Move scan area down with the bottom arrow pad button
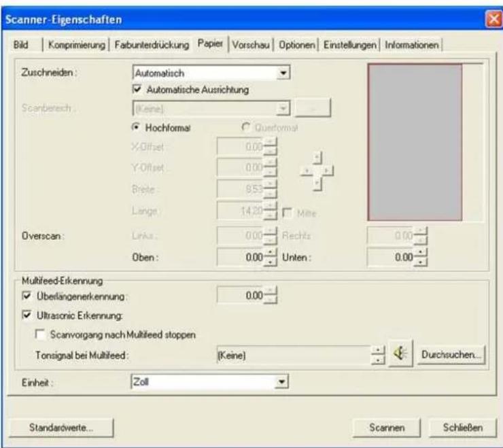Viewport: 503px width, 448px height. coord(317,184)
